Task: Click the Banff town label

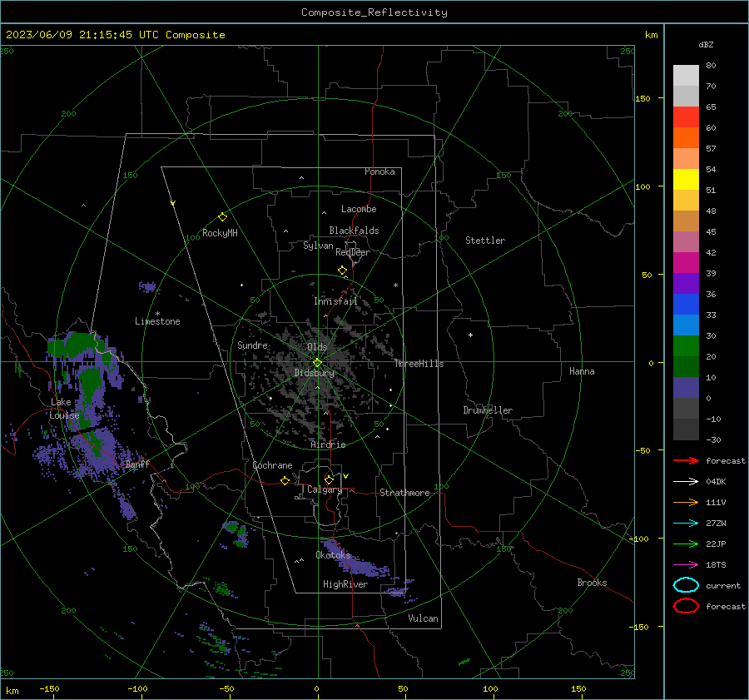Action: (137, 464)
